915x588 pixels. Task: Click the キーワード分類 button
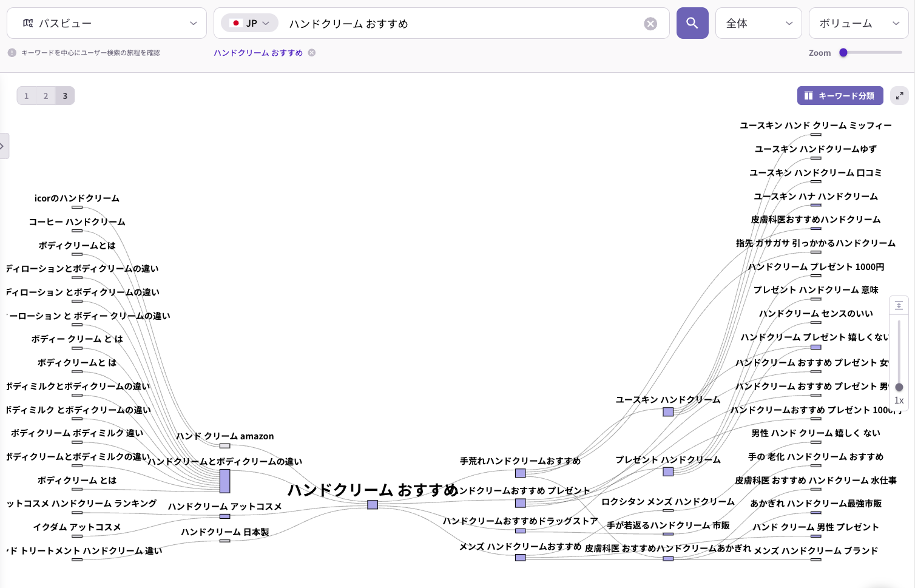pos(840,95)
